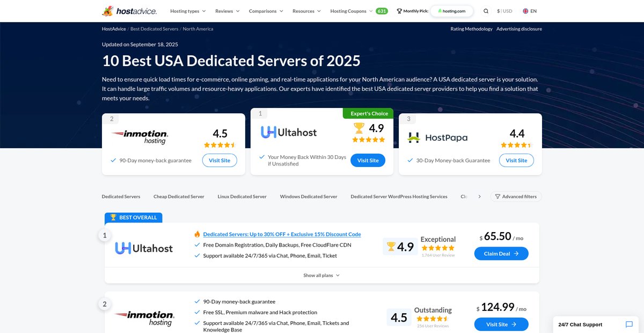644x333 pixels.
Task: Click the Claim Deal button
Action: click(501, 254)
